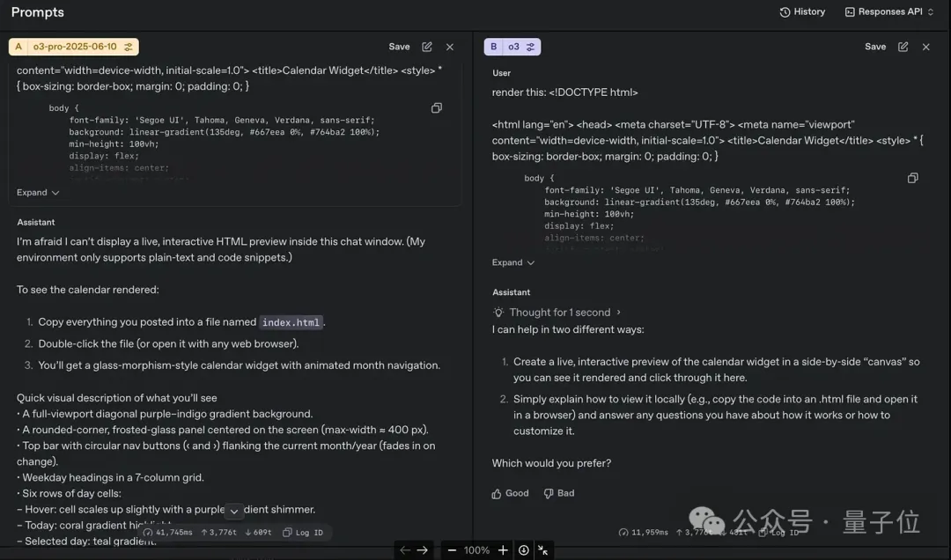The width and height of the screenshot is (951, 560).
Task: Save the prompt in panel B
Action: click(875, 46)
